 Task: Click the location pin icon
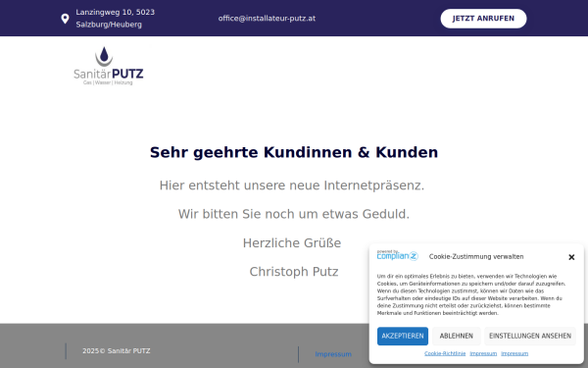[65, 19]
